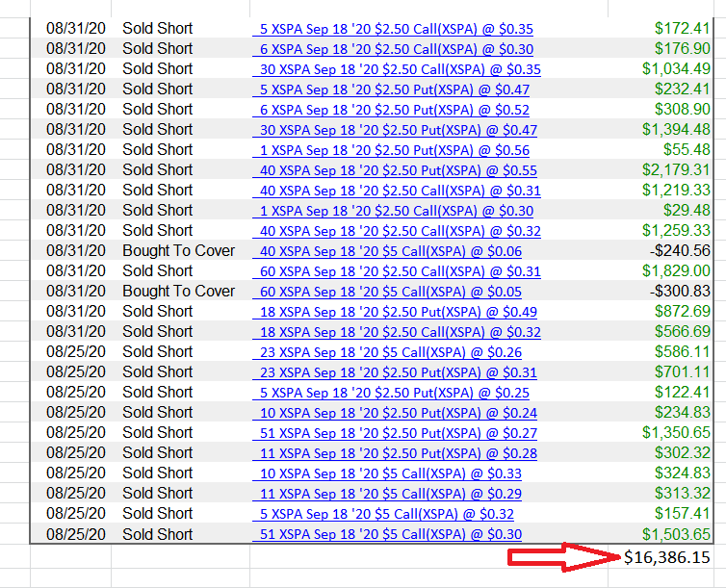Select negative amount cell -$300.83
Viewport: 726px width, 588px height.
[x=680, y=291]
